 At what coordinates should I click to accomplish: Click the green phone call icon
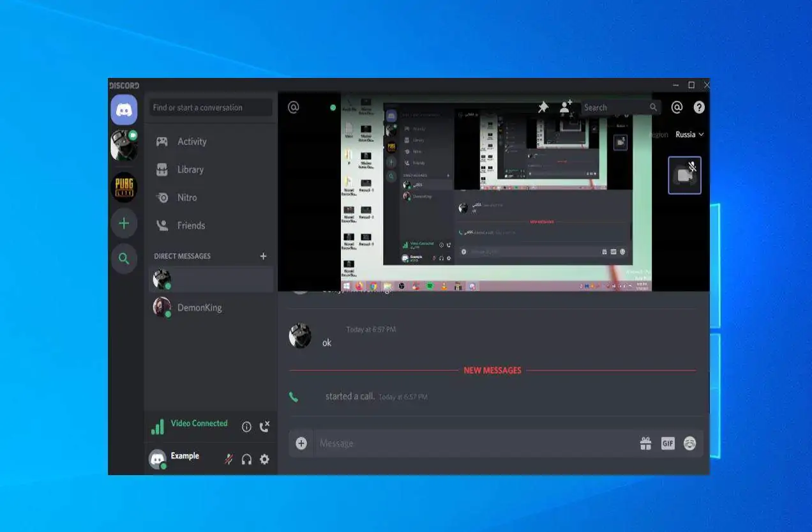tap(294, 397)
